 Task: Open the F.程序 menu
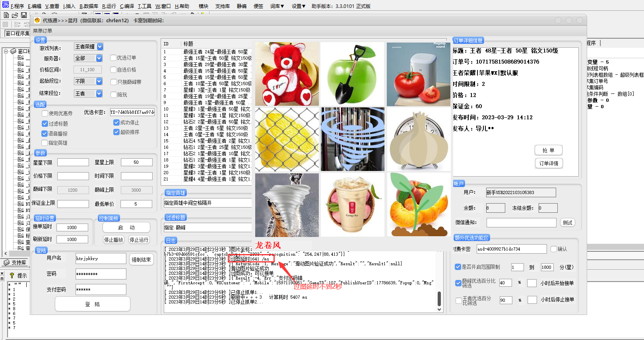tap(17, 6)
